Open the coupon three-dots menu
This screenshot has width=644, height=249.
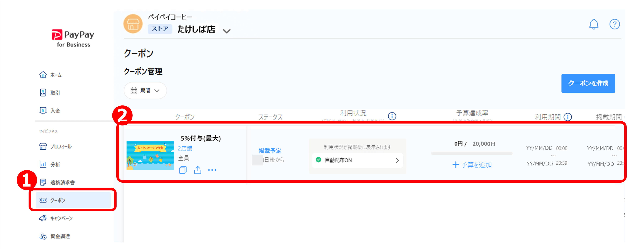[212, 170]
